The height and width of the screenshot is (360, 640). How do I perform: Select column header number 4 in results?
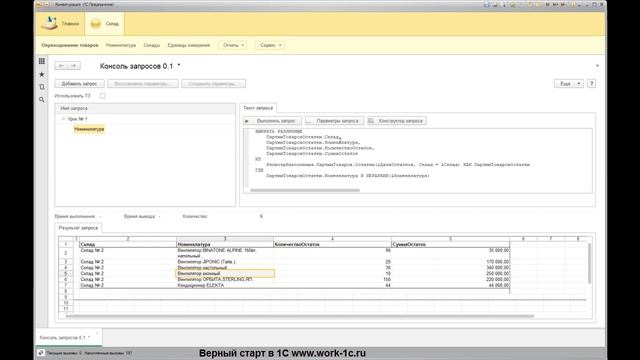(x=332, y=239)
